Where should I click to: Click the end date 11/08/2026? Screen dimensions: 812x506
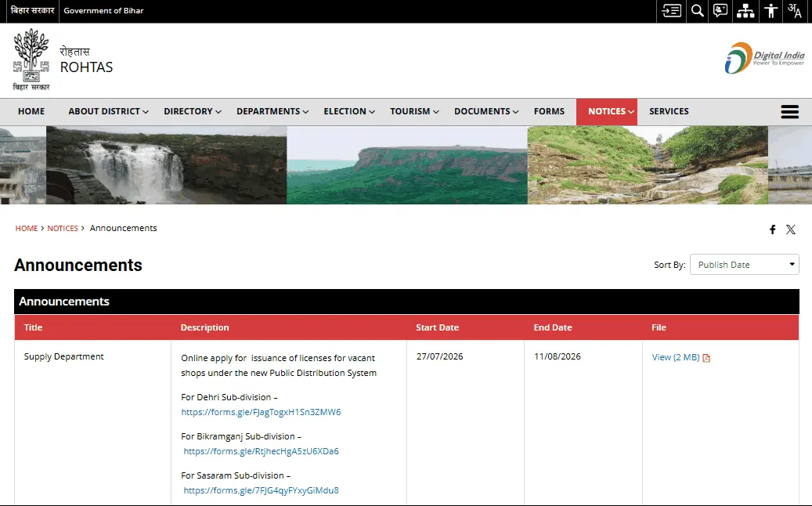coord(558,357)
